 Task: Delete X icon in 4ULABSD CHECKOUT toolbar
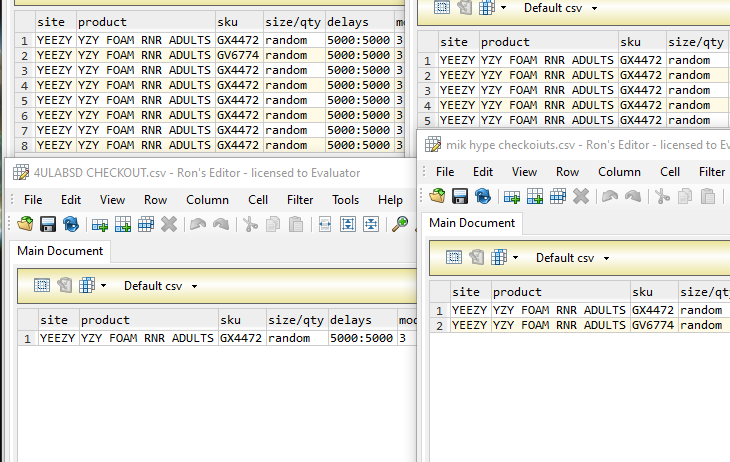[x=169, y=224]
